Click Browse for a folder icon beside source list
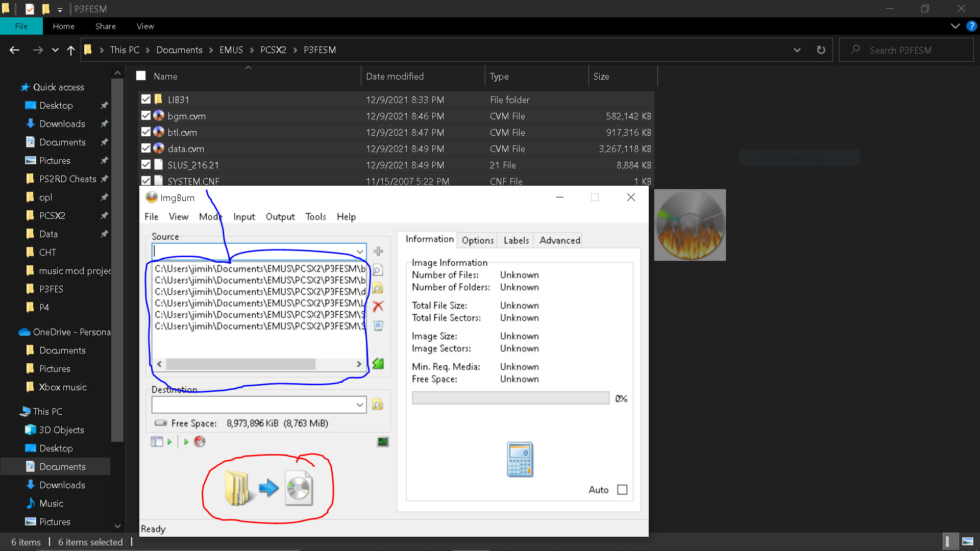The width and height of the screenshot is (980, 551). 378,288
